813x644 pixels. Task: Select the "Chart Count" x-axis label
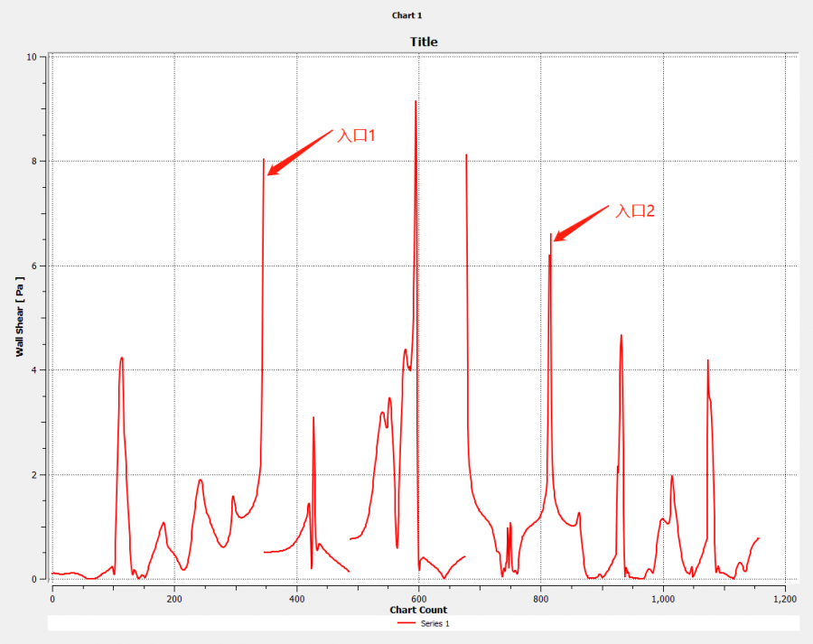pyautogui.click(x=418, y=610)
